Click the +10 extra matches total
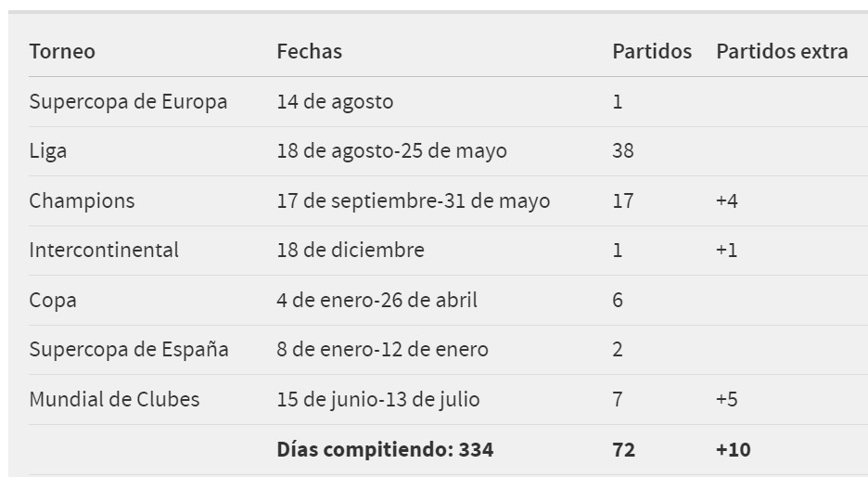This screenshot has height=477, width=868. [733, 449]
